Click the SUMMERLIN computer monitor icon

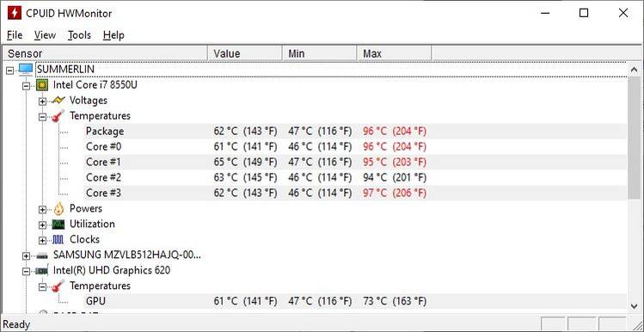tap(26, 70)
